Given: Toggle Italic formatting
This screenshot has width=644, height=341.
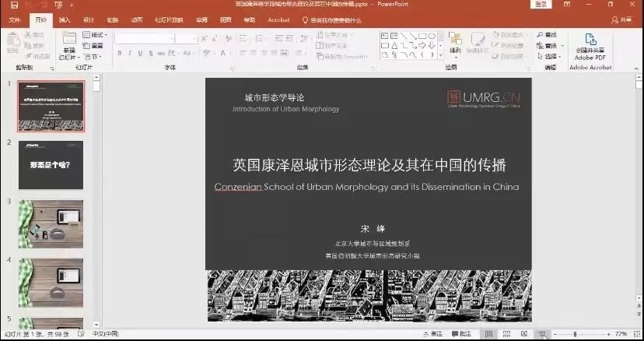Looking at the screenshot, I should tap(130, 54).
